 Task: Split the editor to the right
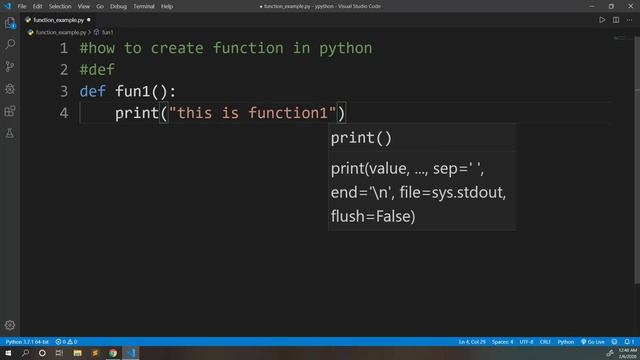coord(616,20)
